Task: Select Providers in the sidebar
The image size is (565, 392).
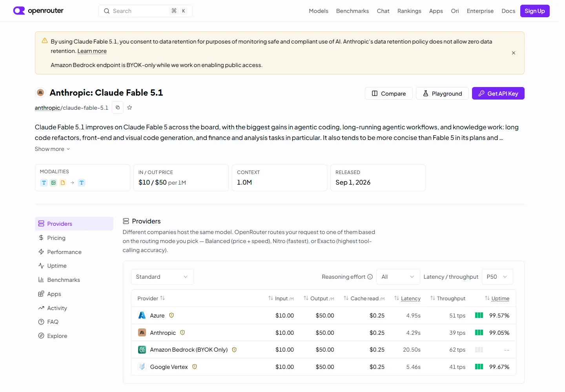Action: tap(74, 224)
